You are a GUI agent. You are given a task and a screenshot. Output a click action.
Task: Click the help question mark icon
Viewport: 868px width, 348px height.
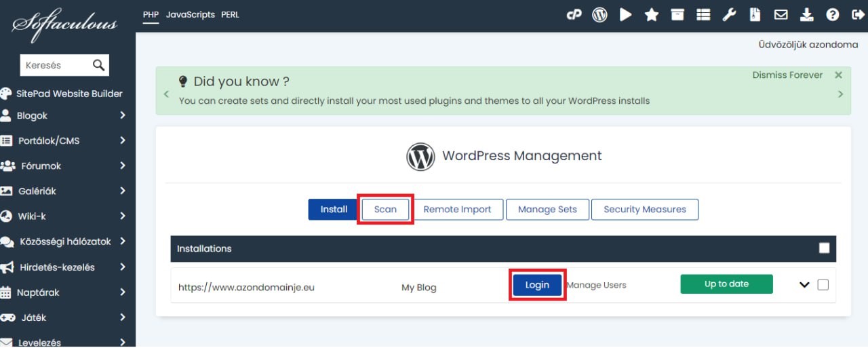[x=832, y=15]
